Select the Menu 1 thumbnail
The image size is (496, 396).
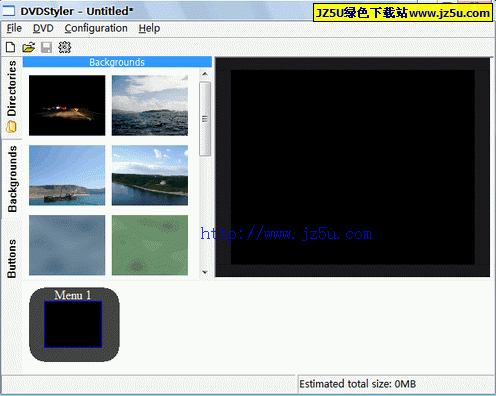[74, 324]
